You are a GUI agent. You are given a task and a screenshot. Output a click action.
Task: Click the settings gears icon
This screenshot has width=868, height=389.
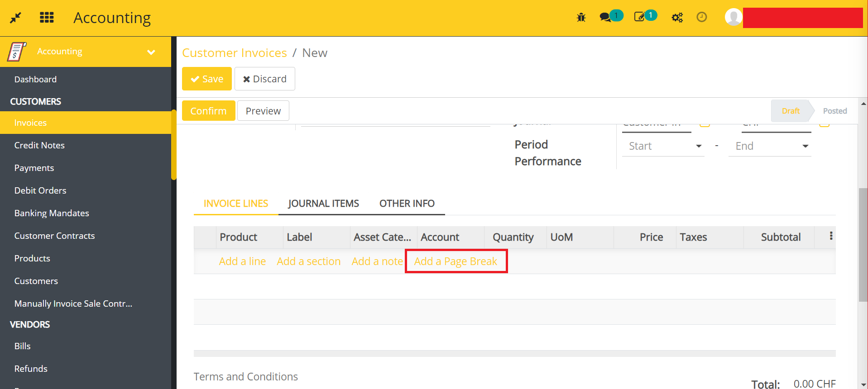pyautogui.click(x=677, y=18)
